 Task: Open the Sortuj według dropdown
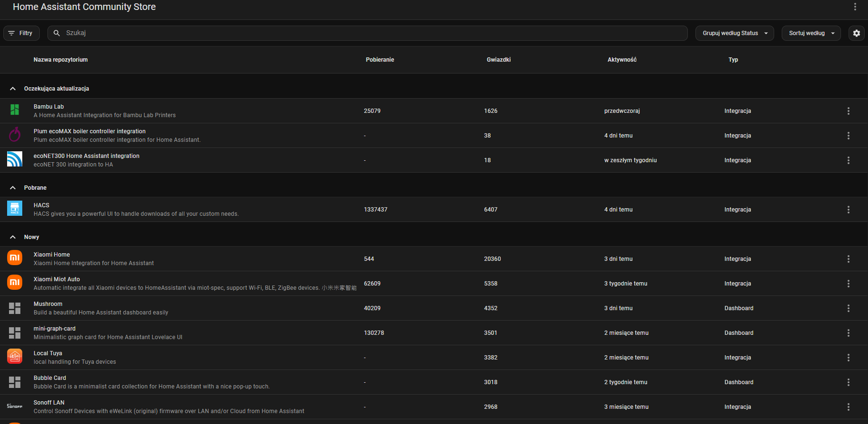coord(811,33)
